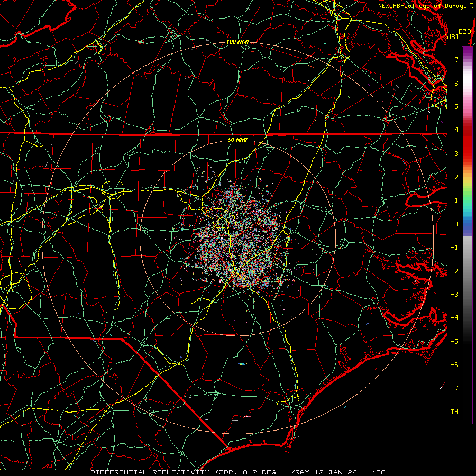Pick the -4 value on the dB scale
The height and width of the screenshot is (476, 476).
click(454, 318)
